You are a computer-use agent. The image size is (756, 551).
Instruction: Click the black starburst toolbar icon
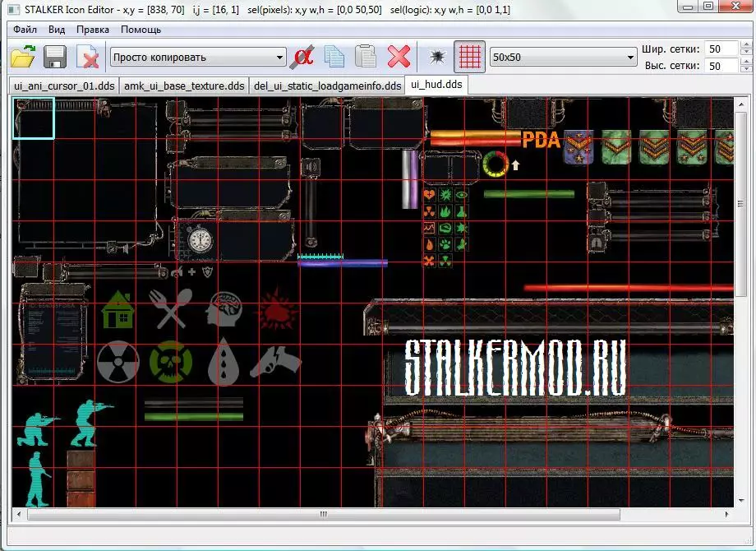[437, 57]
